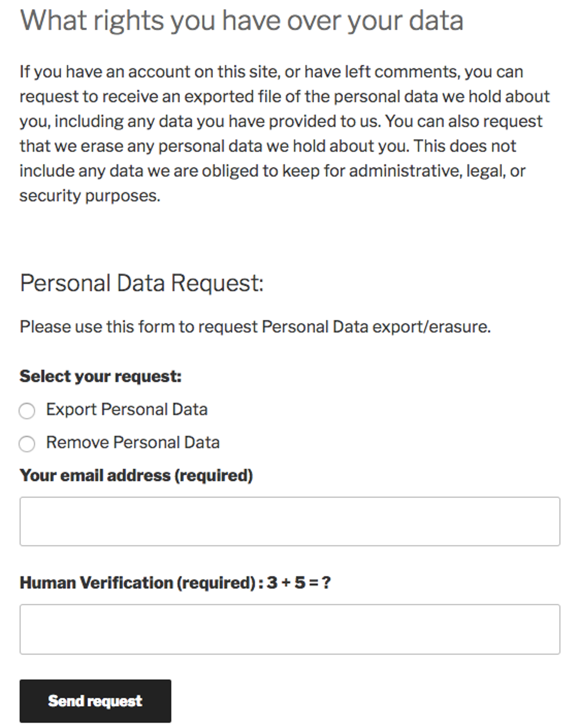Choose the Remove Personal Data radio option
The width and height of the screenshot is (579, 728).
coord(27,444)
